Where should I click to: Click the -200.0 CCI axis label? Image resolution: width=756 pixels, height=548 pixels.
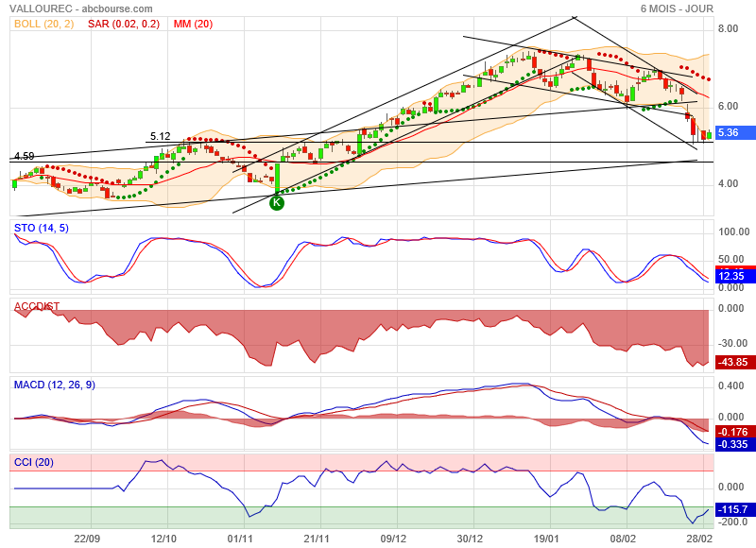(732, 522)
